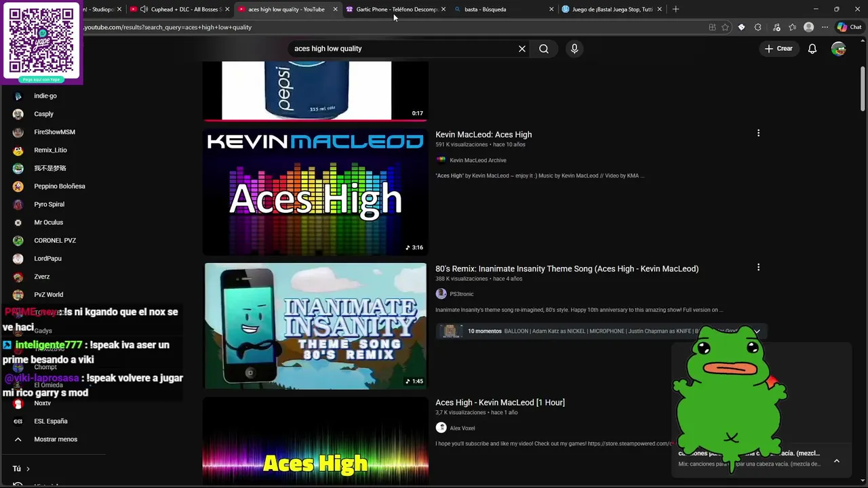Screen dimensions: 868x488
Task: Open a new browser tab
Action: tap(675, 9)
